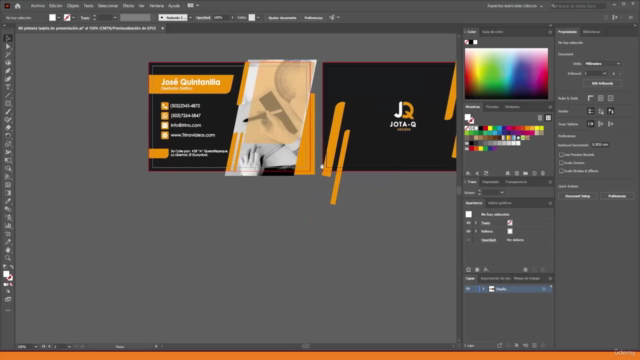Delete swatch trash icon in Muestras panel
Viewport: 640px width, 360px height.
(x=543, y=173)
